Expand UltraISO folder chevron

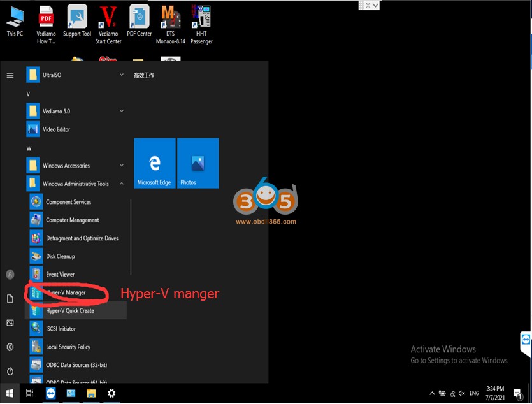122,75
